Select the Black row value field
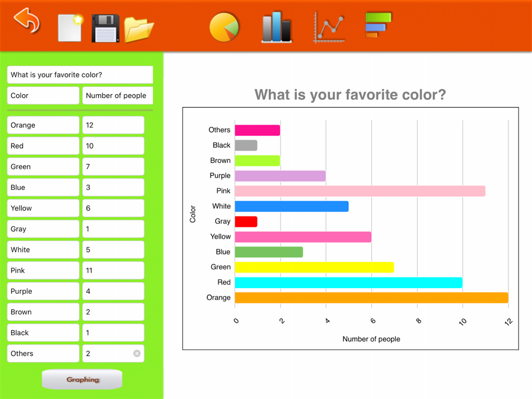This screenshot has width=532, height=399. pos(113,332)
